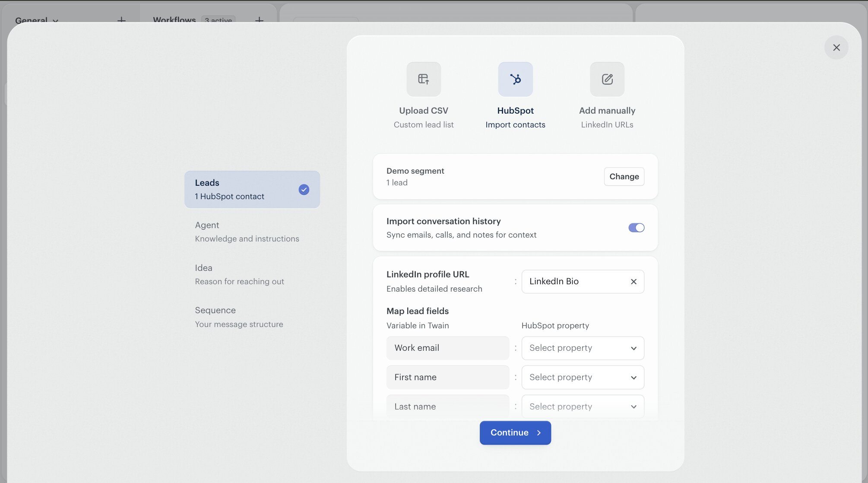Clear the LinkedIn Bio selection
The width and height of the screenshot is (868, 483).
pyautogui.click(x=634, y=282)
